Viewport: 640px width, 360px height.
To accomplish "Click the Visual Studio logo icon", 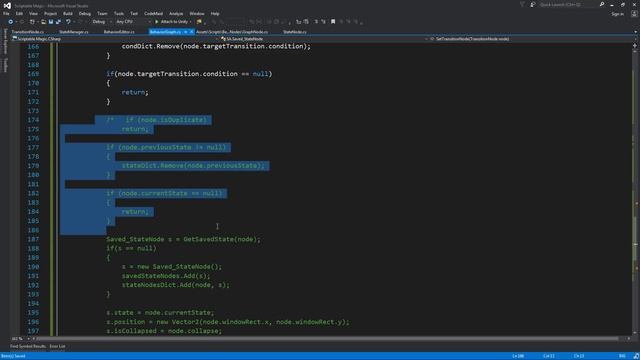I will tap(7, 5).
